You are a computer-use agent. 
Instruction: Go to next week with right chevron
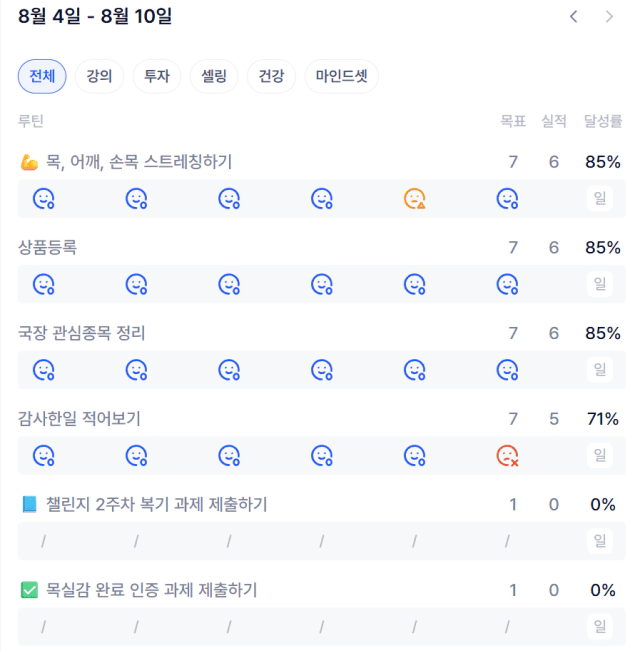tap(609, 17)
